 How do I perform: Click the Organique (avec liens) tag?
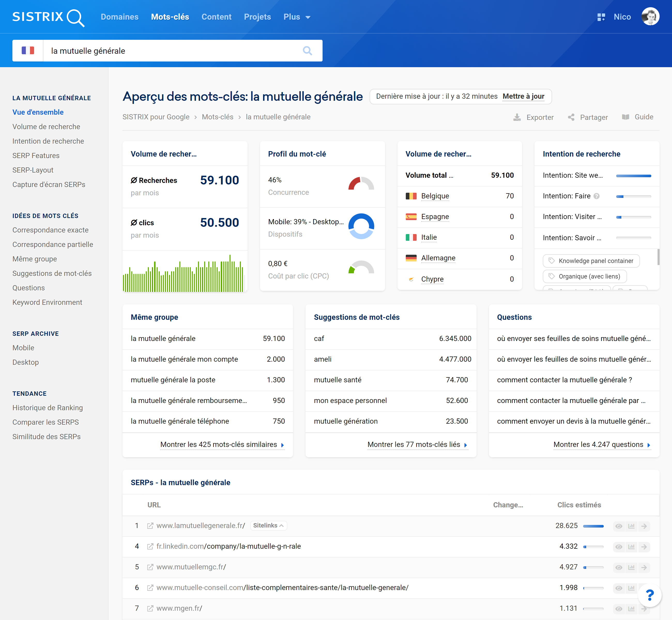click(585, 276)
